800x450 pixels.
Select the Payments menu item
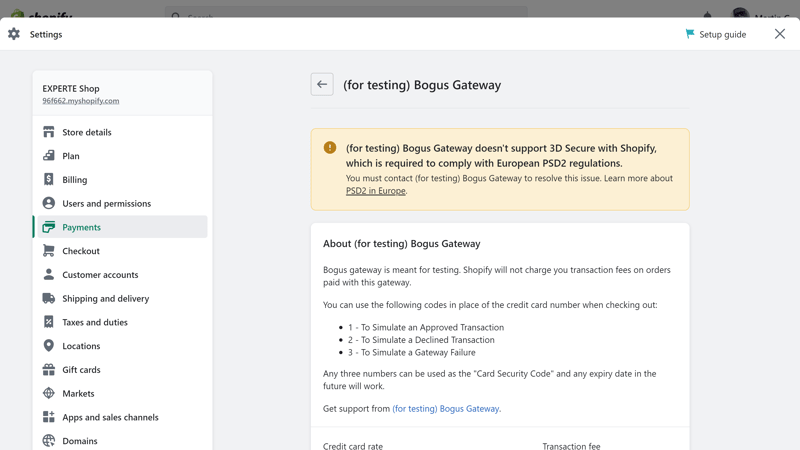tap(122, 227)
